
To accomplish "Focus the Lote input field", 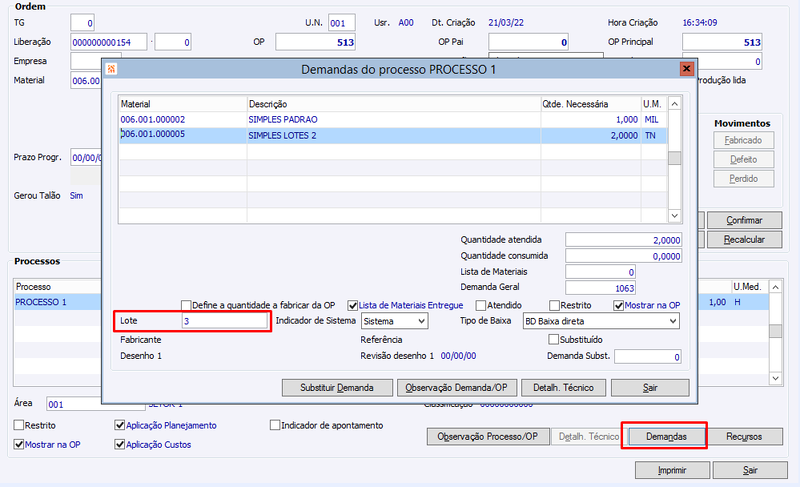I will 224,321.
